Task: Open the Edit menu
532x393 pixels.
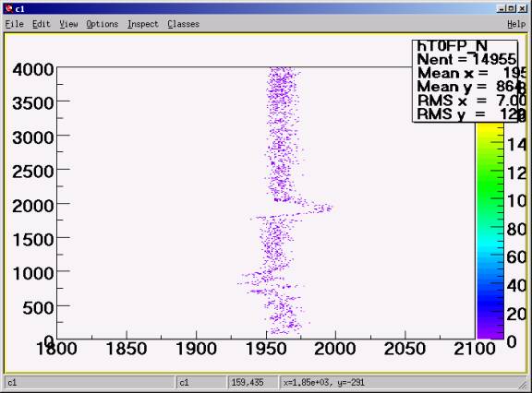Action: [41, 24]
